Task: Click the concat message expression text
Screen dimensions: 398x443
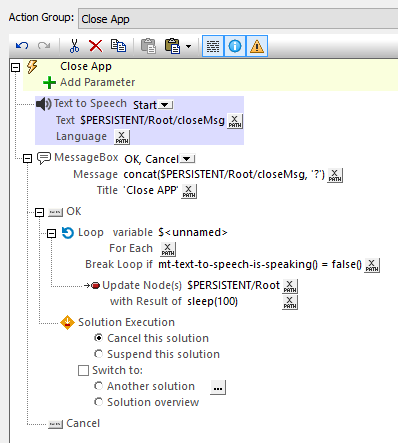Action: click(x=224, y=174)
